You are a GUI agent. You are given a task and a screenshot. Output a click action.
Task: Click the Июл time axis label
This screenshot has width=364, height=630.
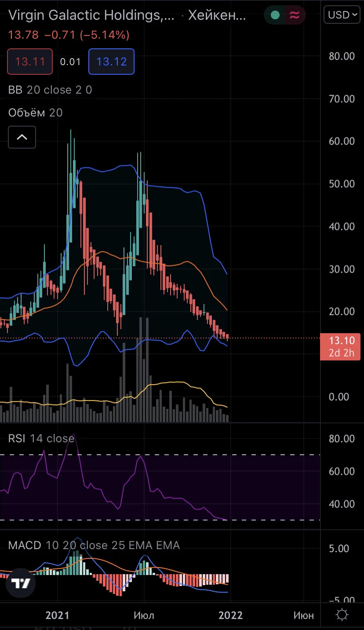(x=144, y=615)
